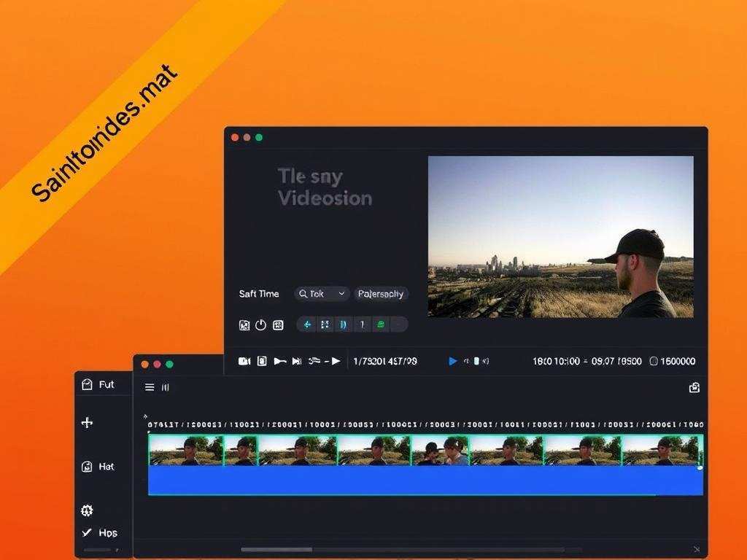Click the last dim segment of pill toolbar

point(399,324)
